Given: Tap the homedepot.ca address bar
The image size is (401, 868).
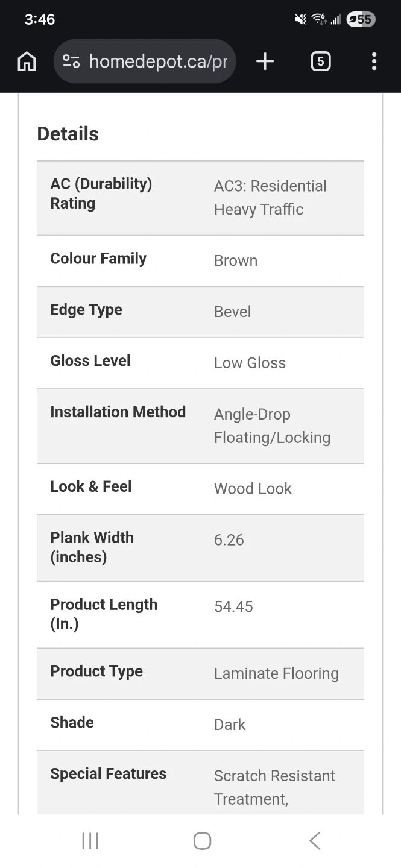Looking at the screenshot, I should (x=158, y=61).
